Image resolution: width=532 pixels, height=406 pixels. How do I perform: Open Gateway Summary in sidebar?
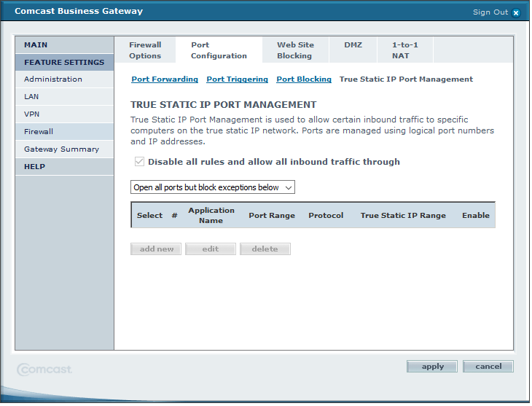(65, 149)
